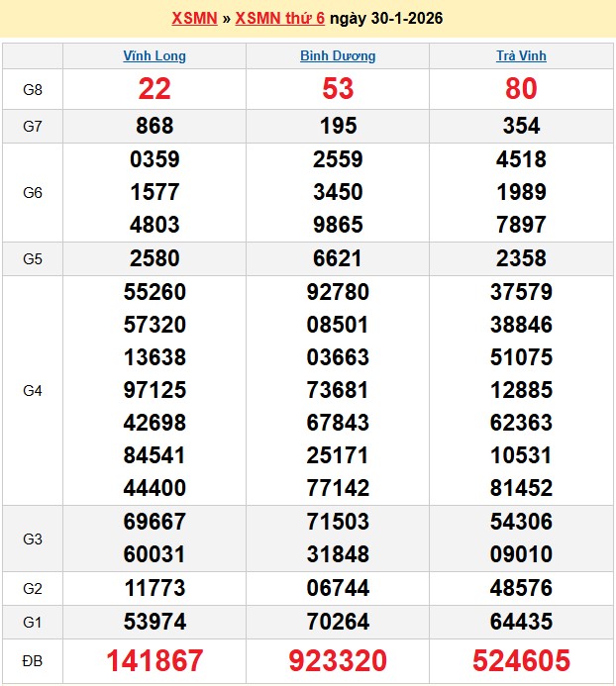
Task: Select the G8 result 80 for Trà Vinh
Action: click(521, 89)
